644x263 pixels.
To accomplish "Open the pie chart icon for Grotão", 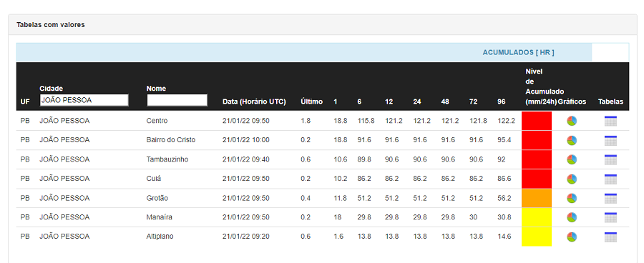I will click(572, 198).
